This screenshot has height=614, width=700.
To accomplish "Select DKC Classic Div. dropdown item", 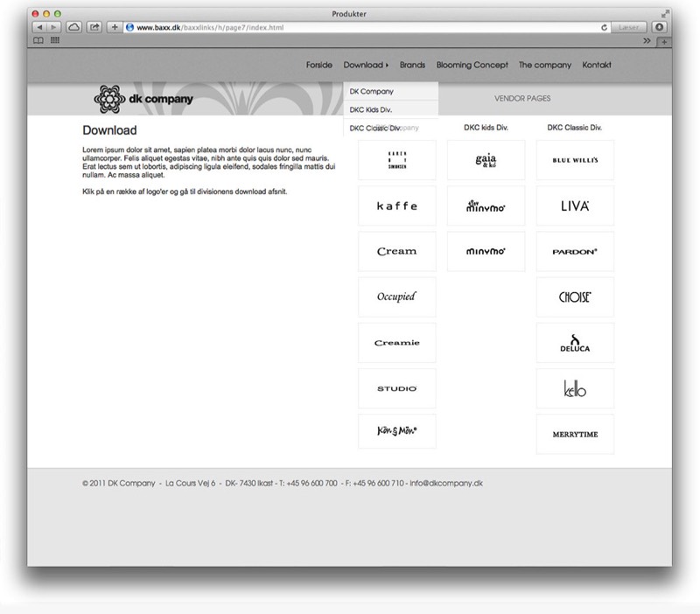I will click(390, 128).
